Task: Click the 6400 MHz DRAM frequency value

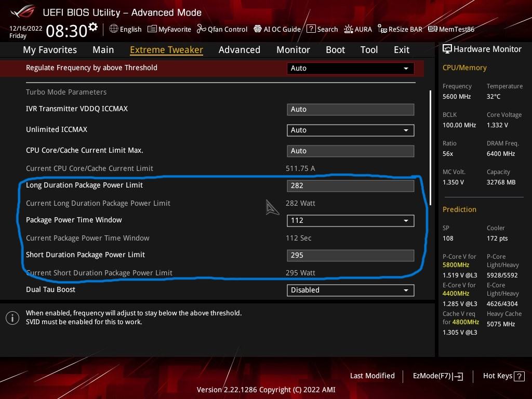Action: [501, 154]
